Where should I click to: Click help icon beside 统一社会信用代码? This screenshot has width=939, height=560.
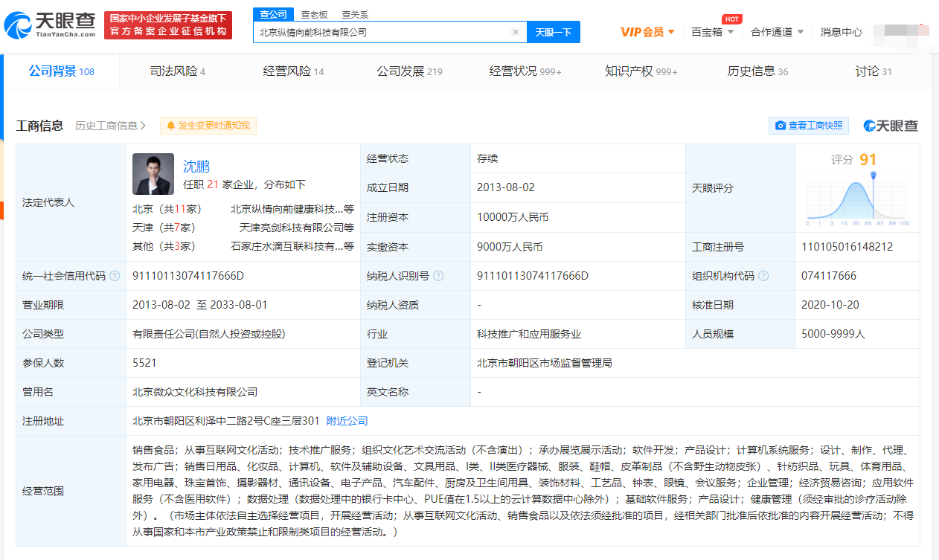pyautogui.click(x=115, y=276)
